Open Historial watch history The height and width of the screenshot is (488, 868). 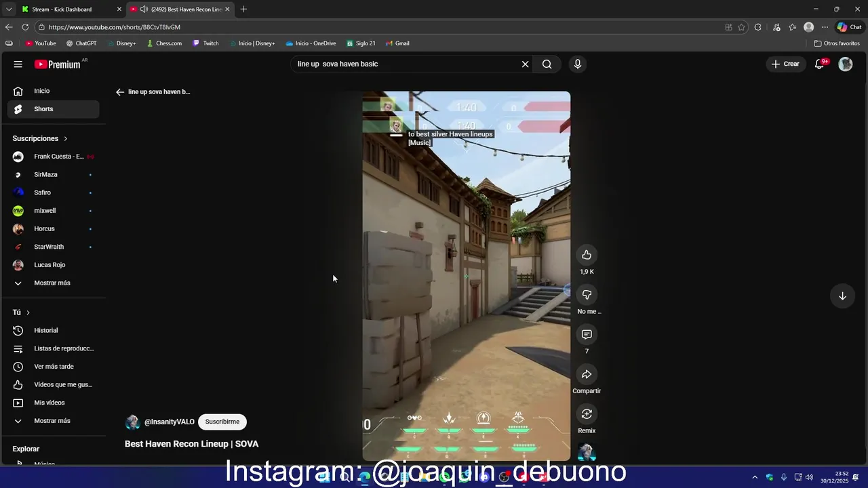pos(53,331)
